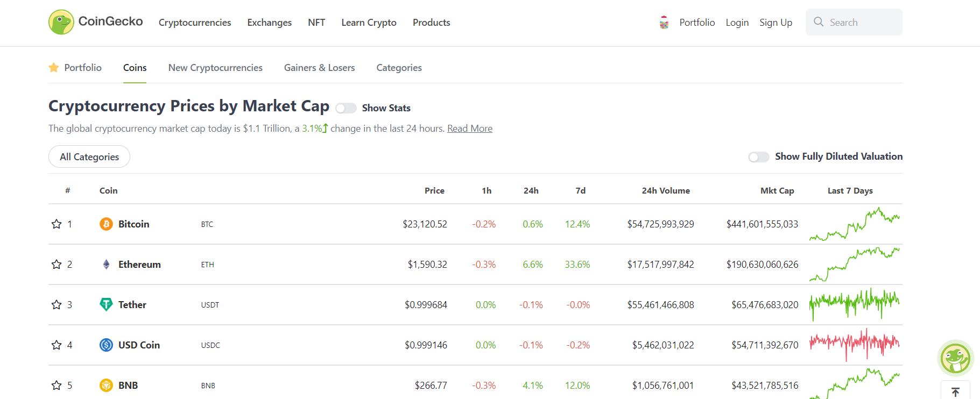The image size is (980, 399).
Task: Open the Tether coin page
Action: point(132,305)
